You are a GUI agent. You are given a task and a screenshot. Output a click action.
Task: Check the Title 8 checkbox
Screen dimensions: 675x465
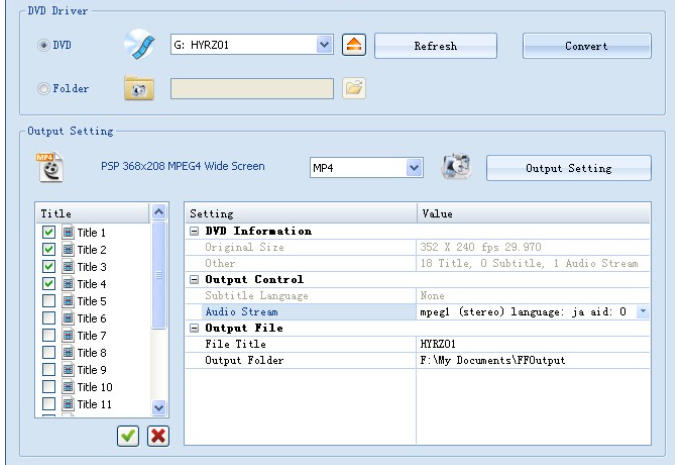48,352
